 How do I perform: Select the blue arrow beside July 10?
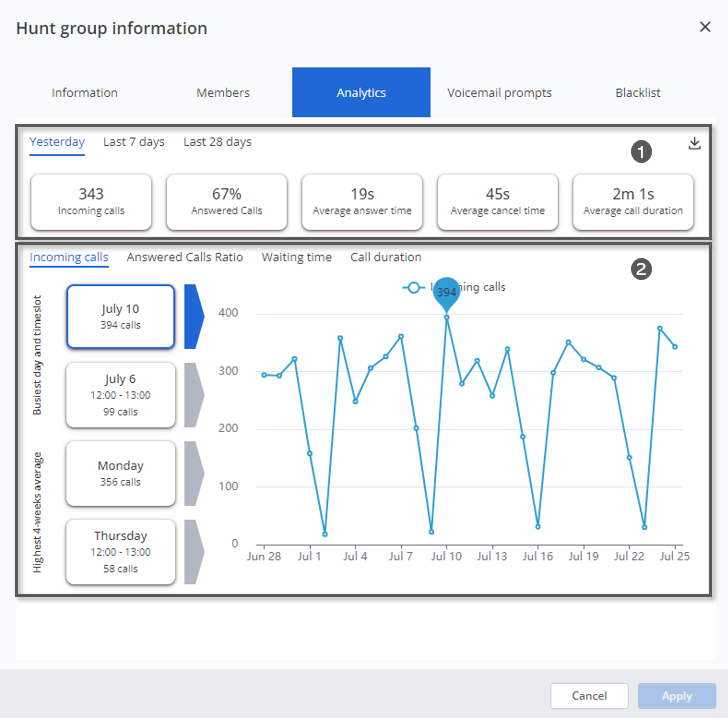(x=194, y=316)
